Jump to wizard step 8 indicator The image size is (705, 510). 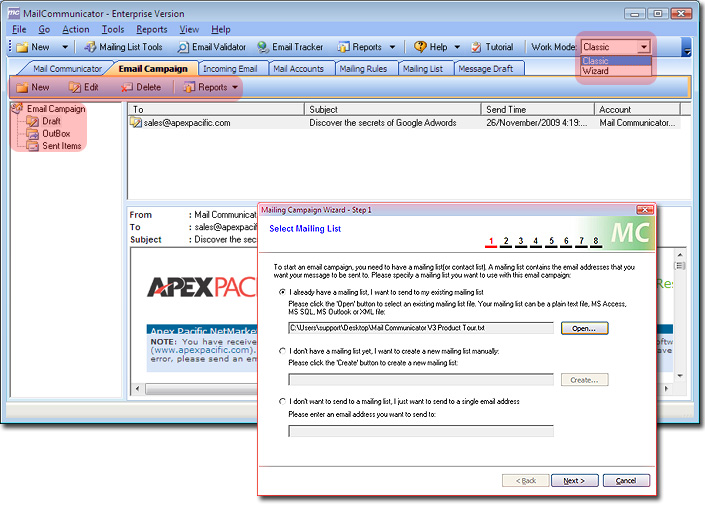[596, 242]
